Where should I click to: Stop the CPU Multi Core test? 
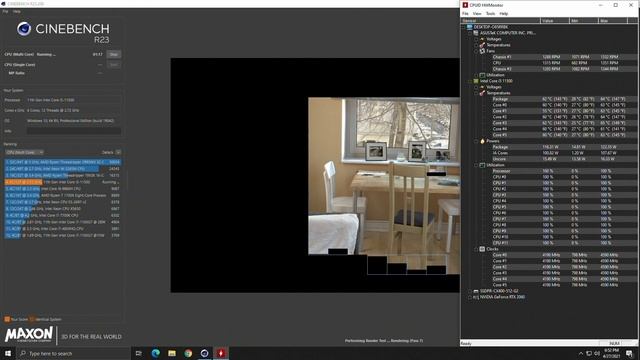click(x=114, y=54)
